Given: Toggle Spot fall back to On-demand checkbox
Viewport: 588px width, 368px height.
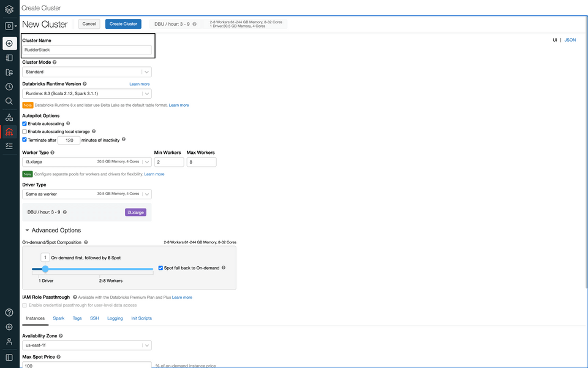Looking at the screenshot, I should [160, 268].
